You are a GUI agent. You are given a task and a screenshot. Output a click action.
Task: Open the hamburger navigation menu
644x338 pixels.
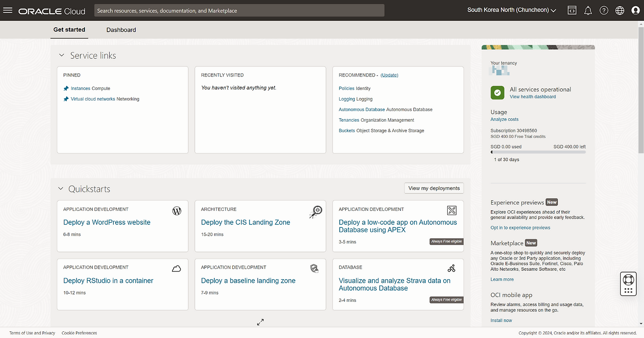click(x=8, y=11)
